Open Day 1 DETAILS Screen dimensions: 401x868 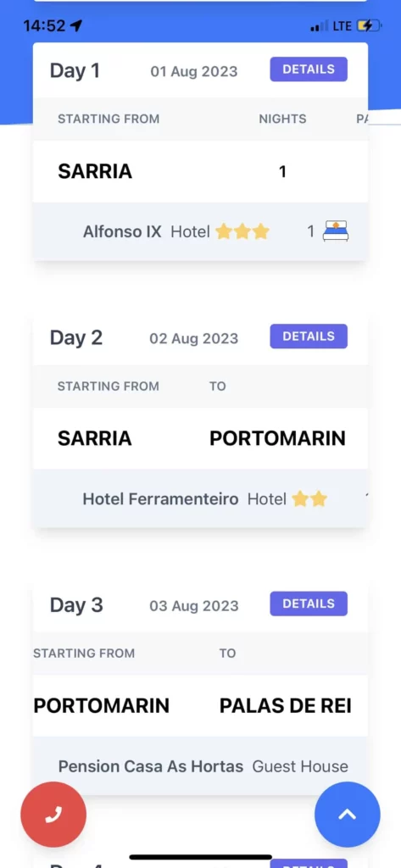click(309, 70)
